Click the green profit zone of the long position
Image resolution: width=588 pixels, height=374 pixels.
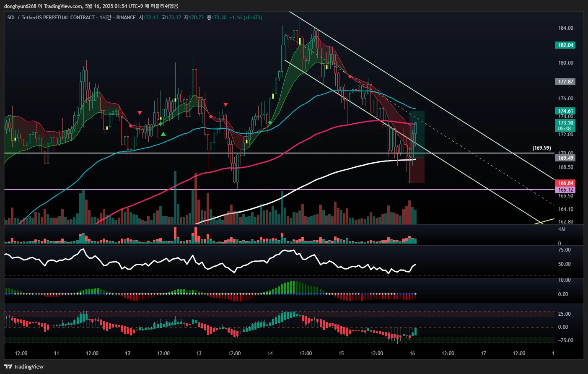[417, 134]
